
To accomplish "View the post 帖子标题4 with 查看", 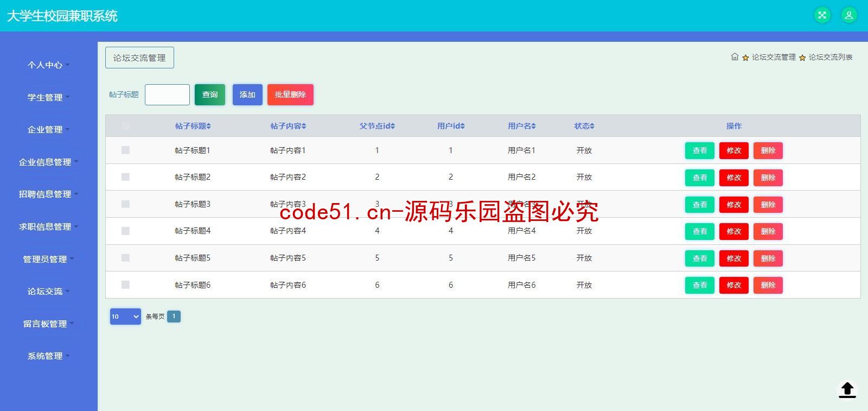I will tap(700, 231).
